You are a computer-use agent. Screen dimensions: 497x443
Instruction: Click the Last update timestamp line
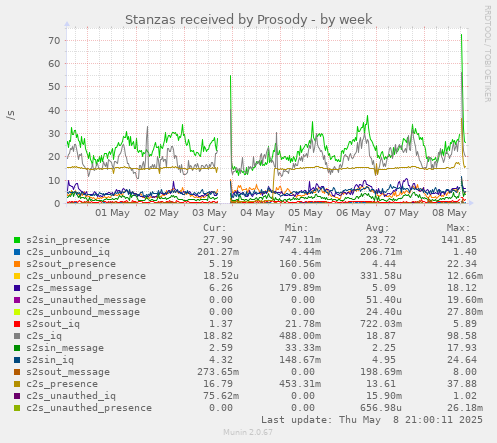pyautogui.click(x=372, y=420)
